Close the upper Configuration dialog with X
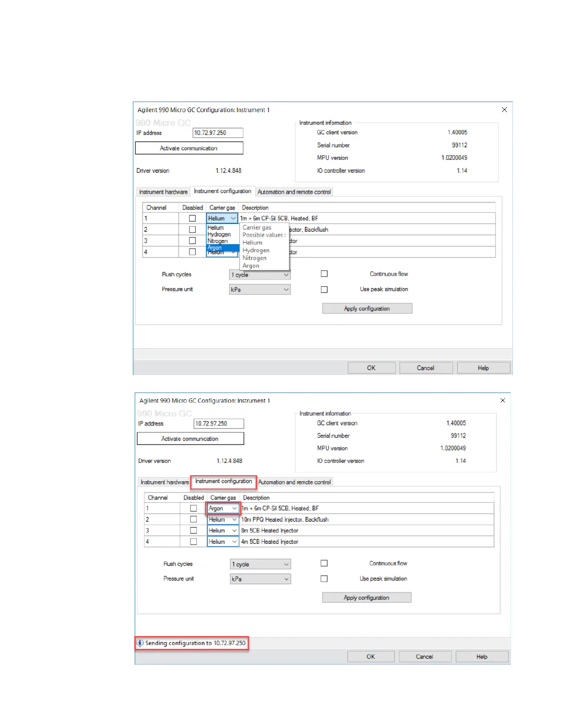This screenshot has height=728, width=563. click(504, 110)
